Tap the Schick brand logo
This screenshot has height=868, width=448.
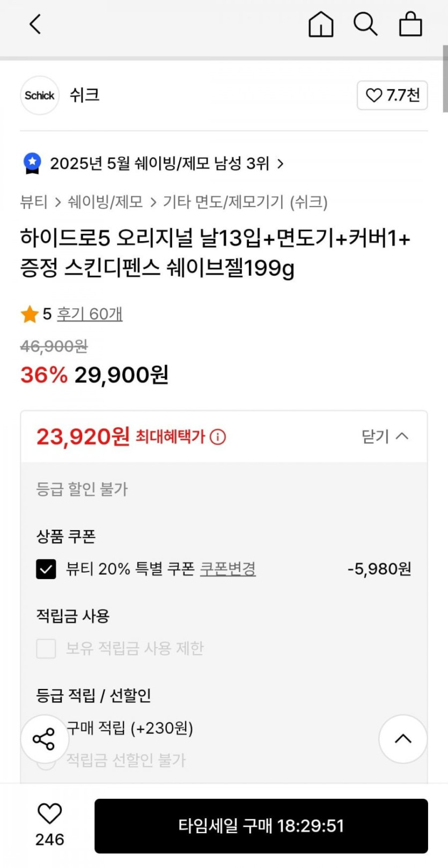coord(40,95)
